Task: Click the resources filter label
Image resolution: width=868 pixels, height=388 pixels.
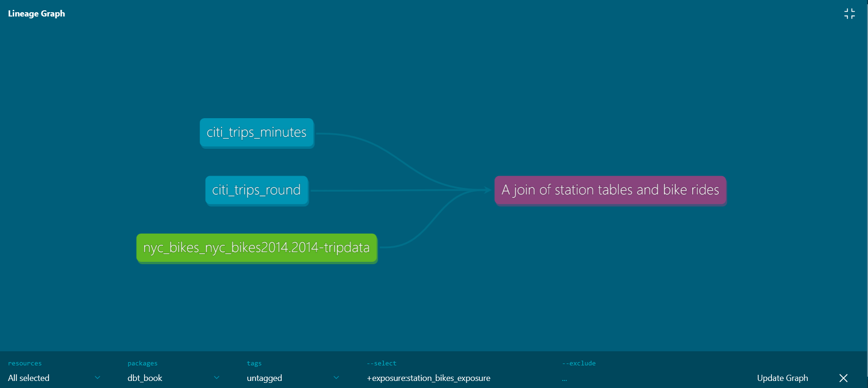Action: click(24, 363)
